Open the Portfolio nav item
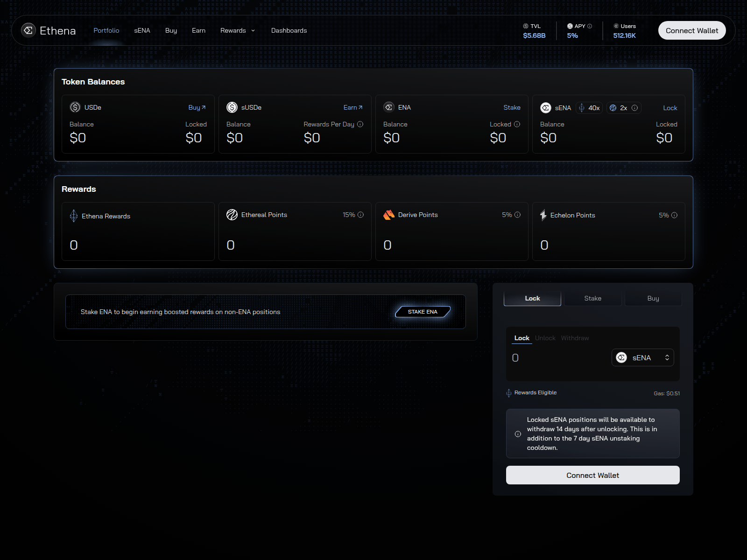Screen dimensions: 747x560 coord(106,30)
